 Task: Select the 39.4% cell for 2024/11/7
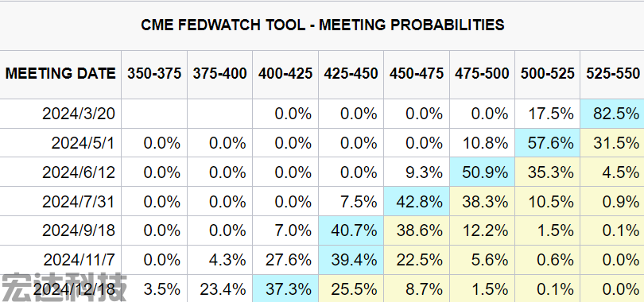351,260
